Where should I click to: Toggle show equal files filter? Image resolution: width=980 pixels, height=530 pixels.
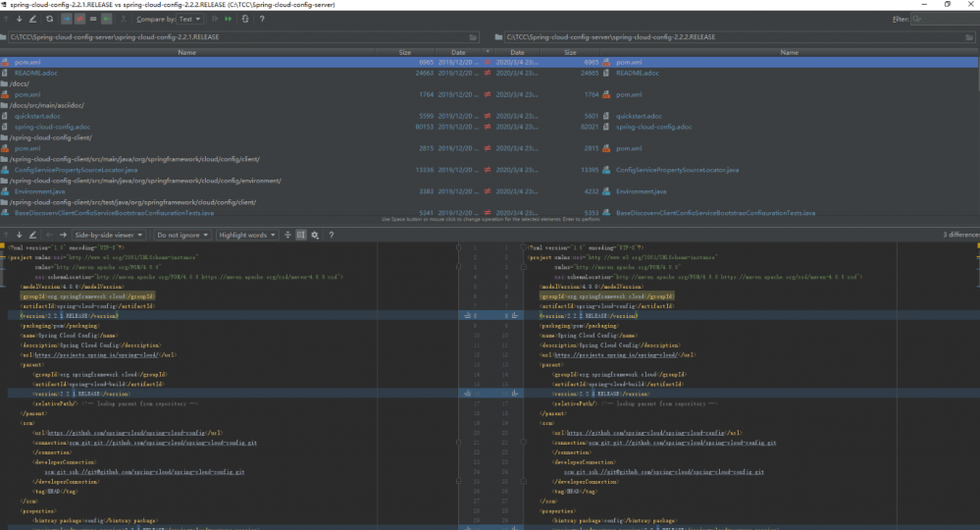[x=93, y=19]
